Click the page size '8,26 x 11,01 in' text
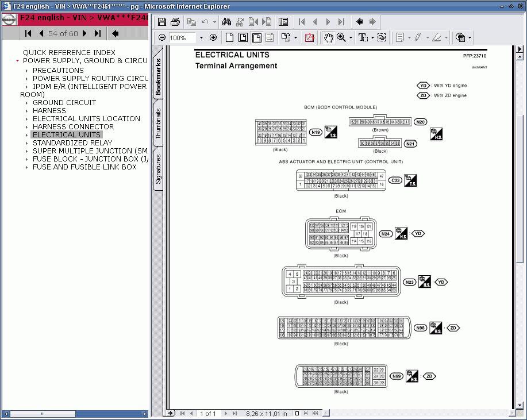This screenshot has height=420, width=527. pos(267,414)
